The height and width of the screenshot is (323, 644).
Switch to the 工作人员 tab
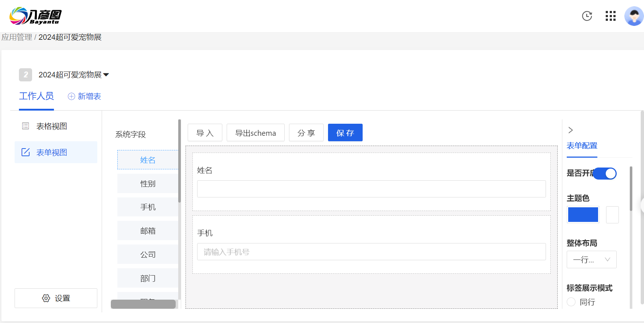[36, 96]
